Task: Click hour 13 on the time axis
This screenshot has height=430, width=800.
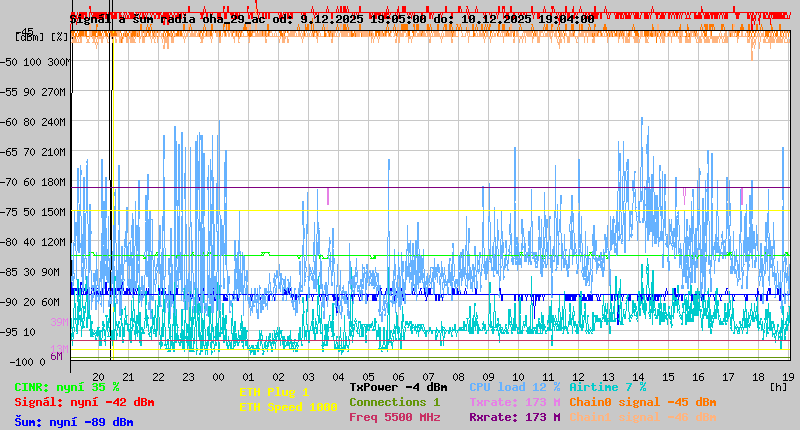Action: click(x=608, y=376)
